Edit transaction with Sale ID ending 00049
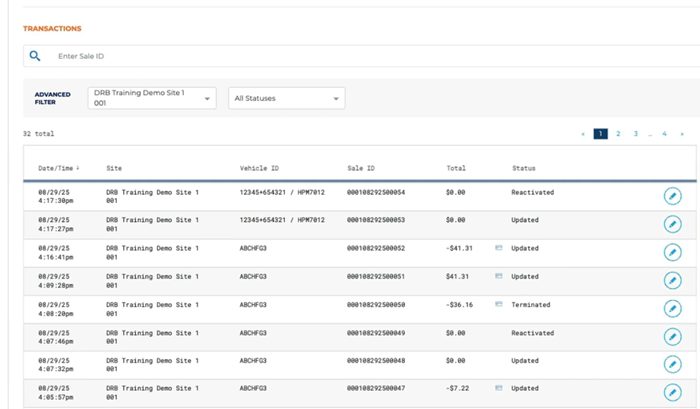The width and height of the screenshot is (700, 409). [672, 337]
